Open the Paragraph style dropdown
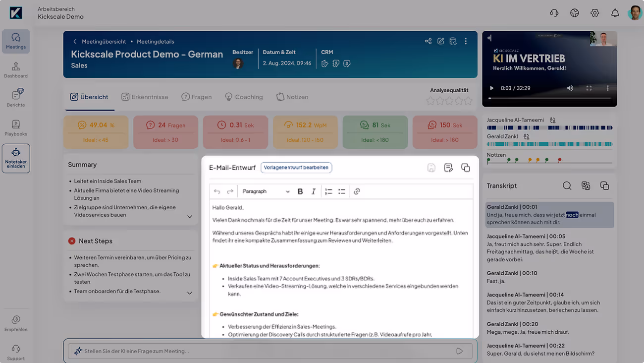The width and height of the screenshot is (644, 363). [x=266, y=191]
